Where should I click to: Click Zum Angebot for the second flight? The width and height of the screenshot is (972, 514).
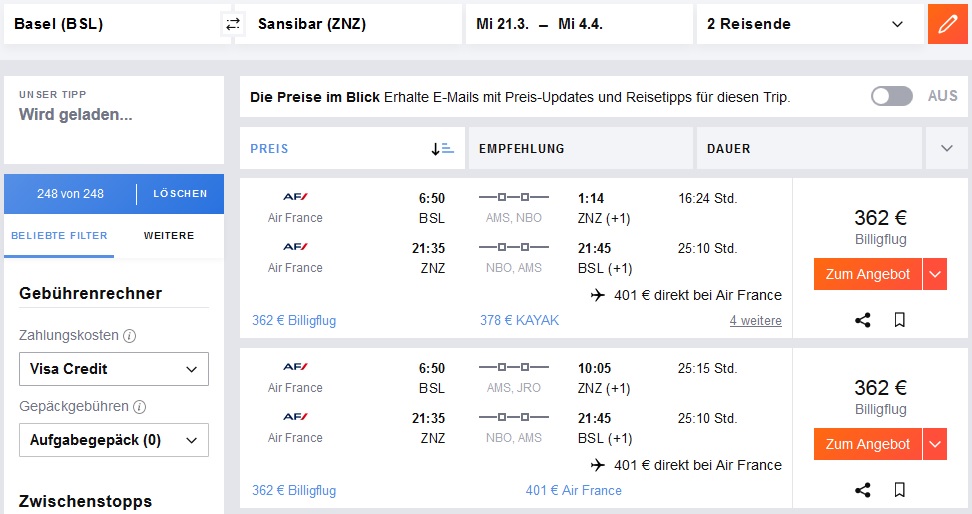point(867,444)
